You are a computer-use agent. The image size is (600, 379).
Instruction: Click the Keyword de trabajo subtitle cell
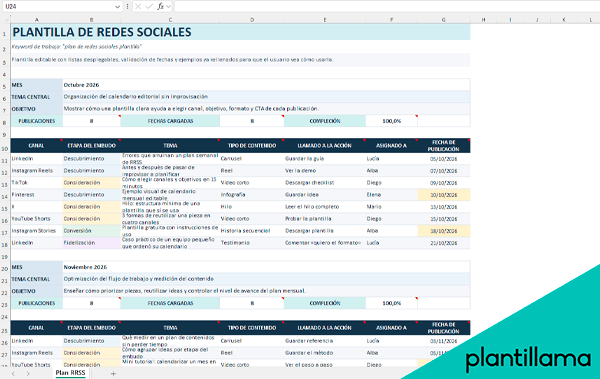tap(240, 47)
